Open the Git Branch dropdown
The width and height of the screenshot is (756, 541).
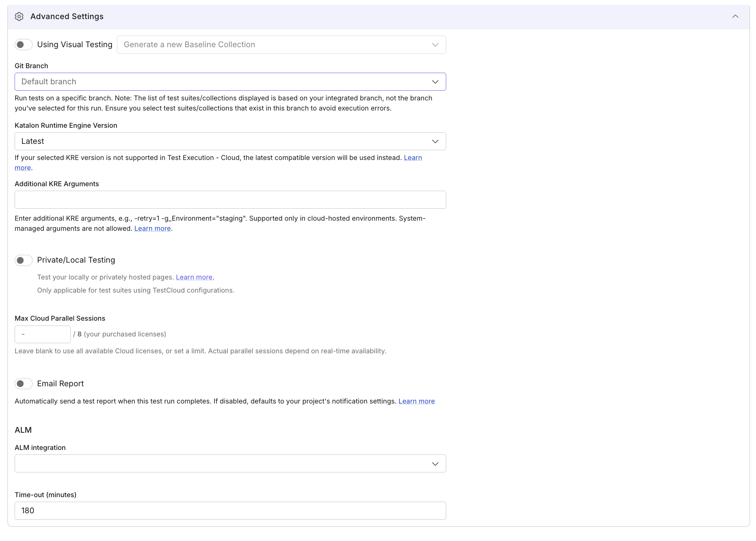click(230, 82)
